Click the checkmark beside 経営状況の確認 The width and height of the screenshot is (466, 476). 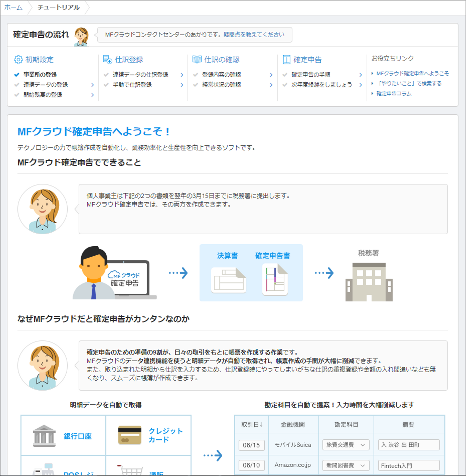pos(195,85)
